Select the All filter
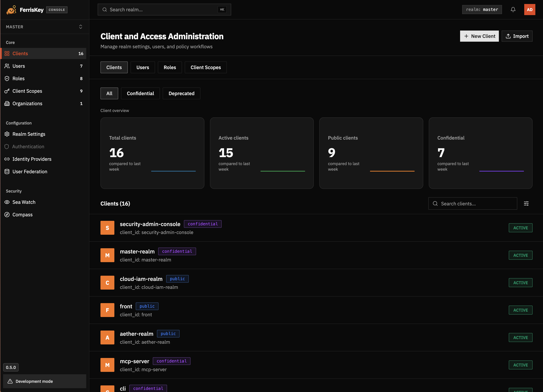The height and width of the screenshot is (392, 543). point(109,93)
